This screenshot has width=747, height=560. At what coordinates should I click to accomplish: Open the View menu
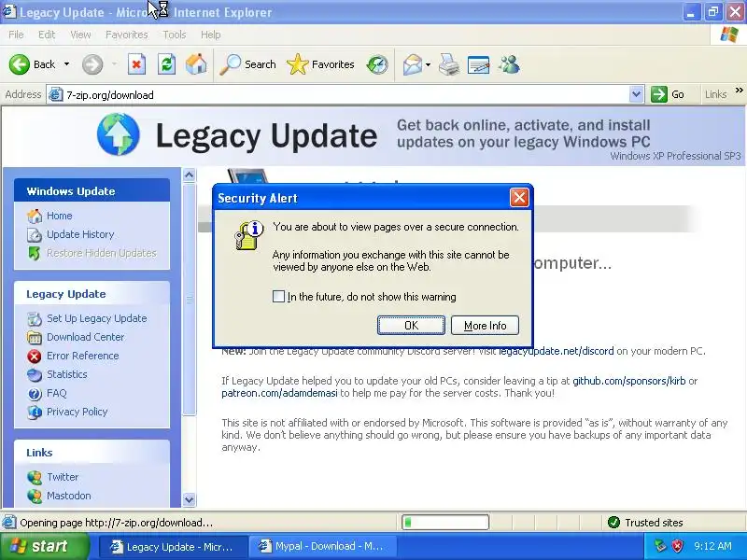80,35
